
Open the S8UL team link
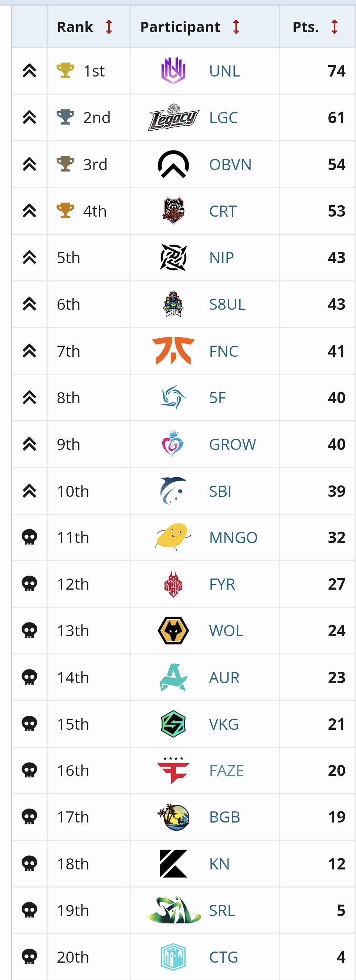tap(227, 304)
